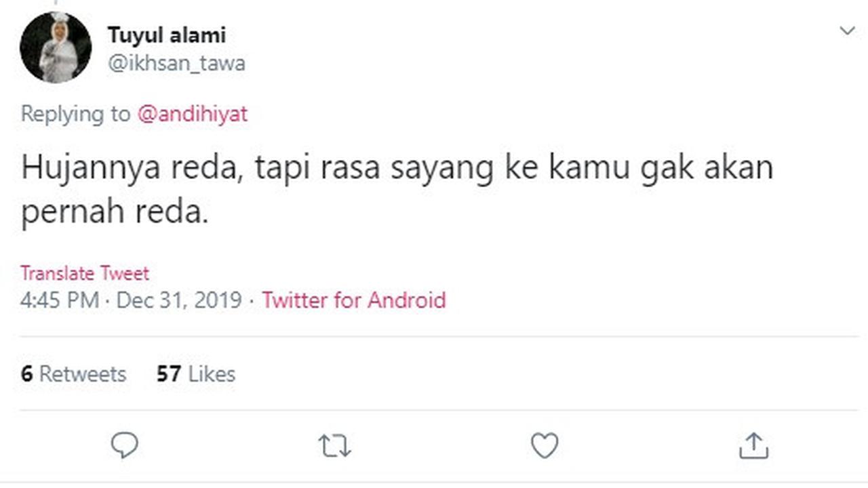View the 57 Likes list
The image size is (868, 488).
click(x=196, y=373)
